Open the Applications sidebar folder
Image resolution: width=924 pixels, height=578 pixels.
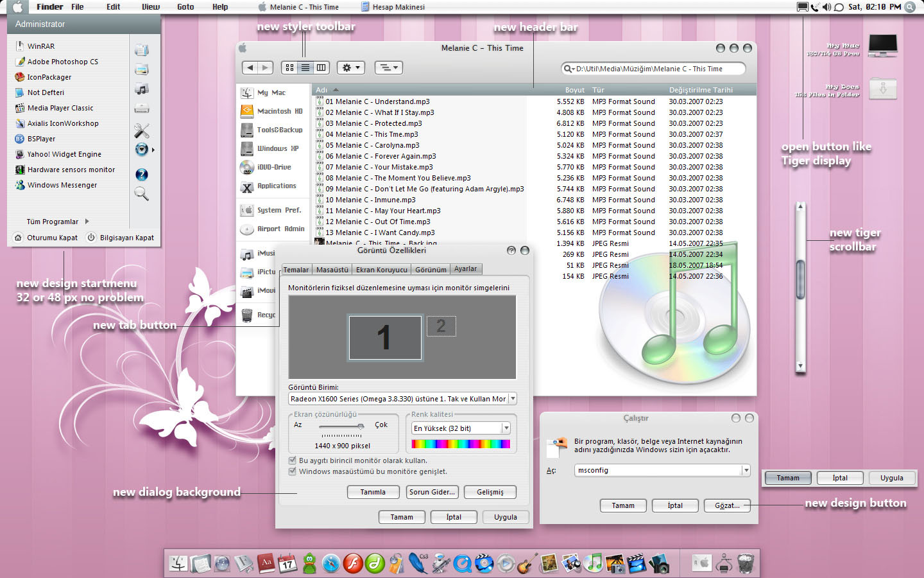tap(276, 186)
